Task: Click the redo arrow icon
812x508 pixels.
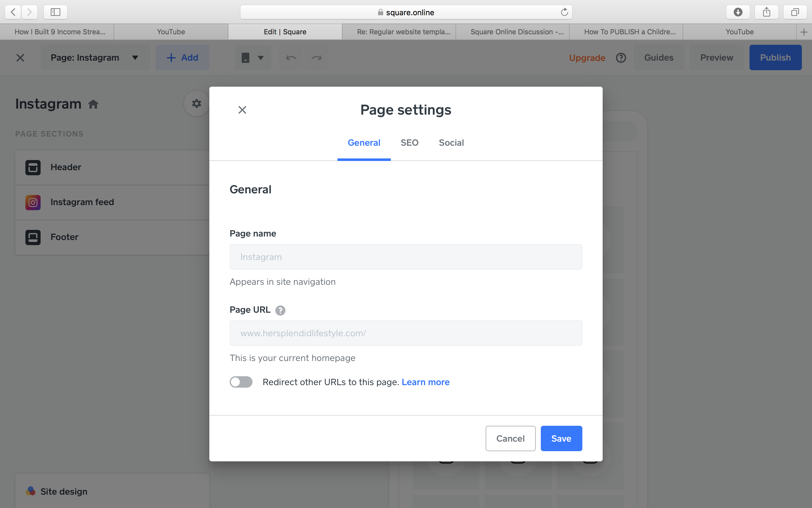Action: click(317, 58)
